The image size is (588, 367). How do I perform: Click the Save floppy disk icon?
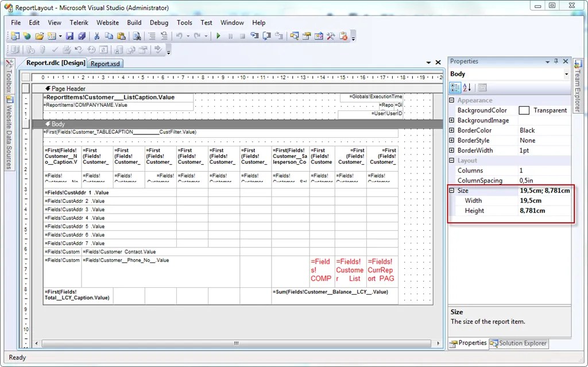click(x=69, y=36)
